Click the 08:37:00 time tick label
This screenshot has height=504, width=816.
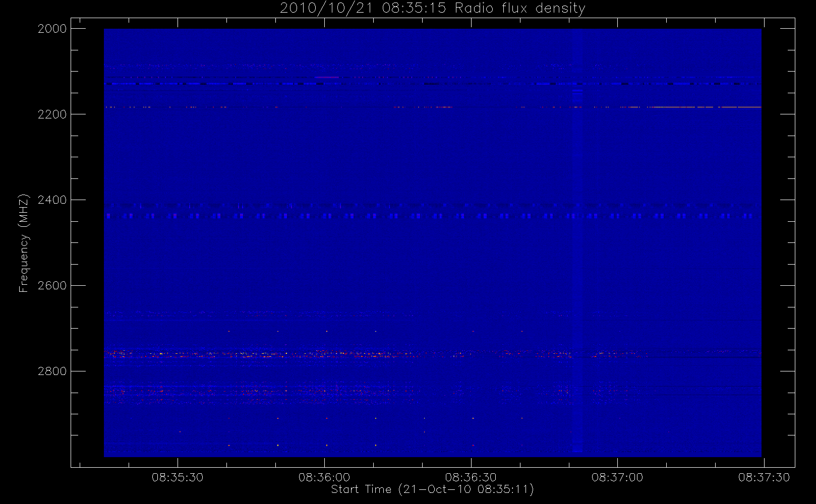click(x=617, y=477)
